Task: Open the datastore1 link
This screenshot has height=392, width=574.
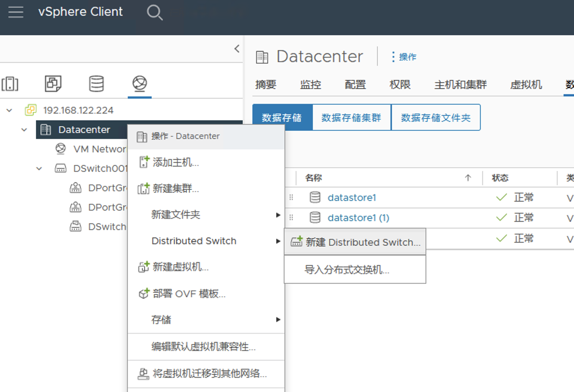Action: pos(352,197)
